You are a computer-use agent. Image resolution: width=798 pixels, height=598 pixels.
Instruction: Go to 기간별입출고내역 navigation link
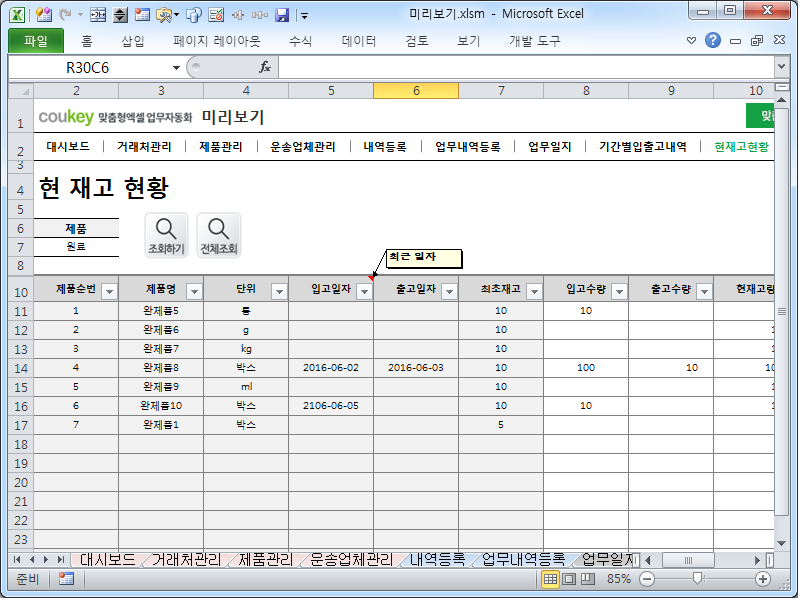point(643,147)
